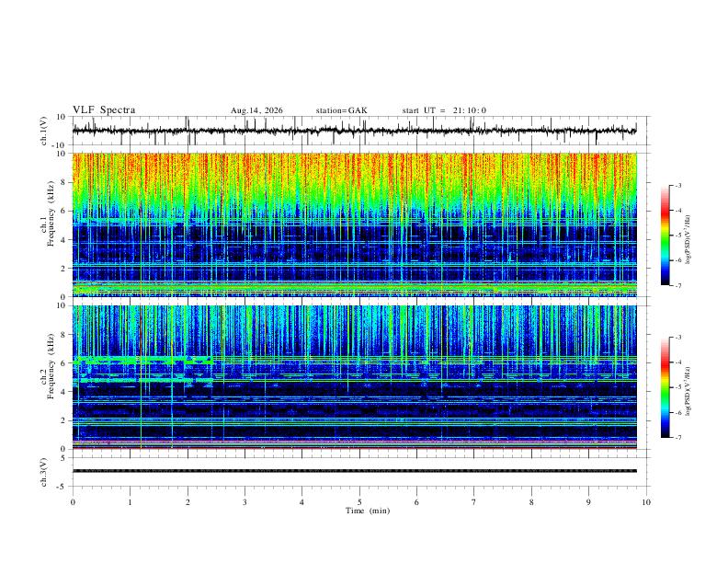Image resolution: width=728 pixels, height=563 pixels.
Task: Click the ch.1 waveform trace panel
Action: [x=354, y=131]
